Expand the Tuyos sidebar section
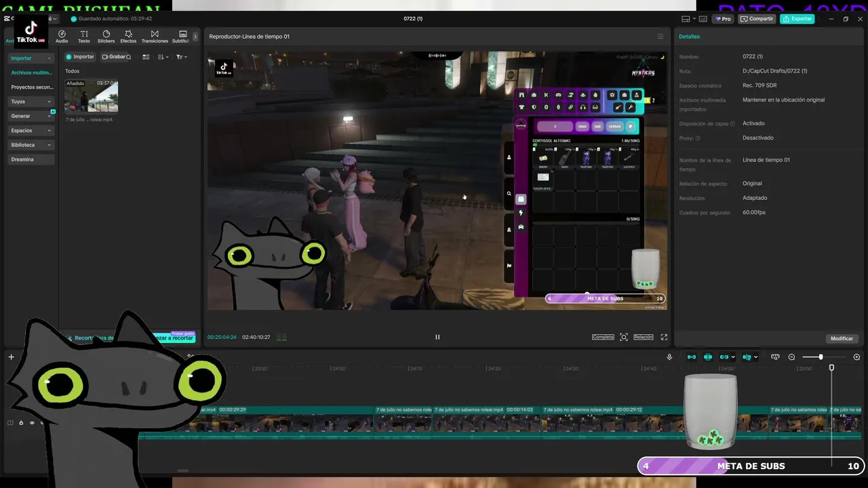The height and width of the screenshot is (488, 868). (31, 102)
